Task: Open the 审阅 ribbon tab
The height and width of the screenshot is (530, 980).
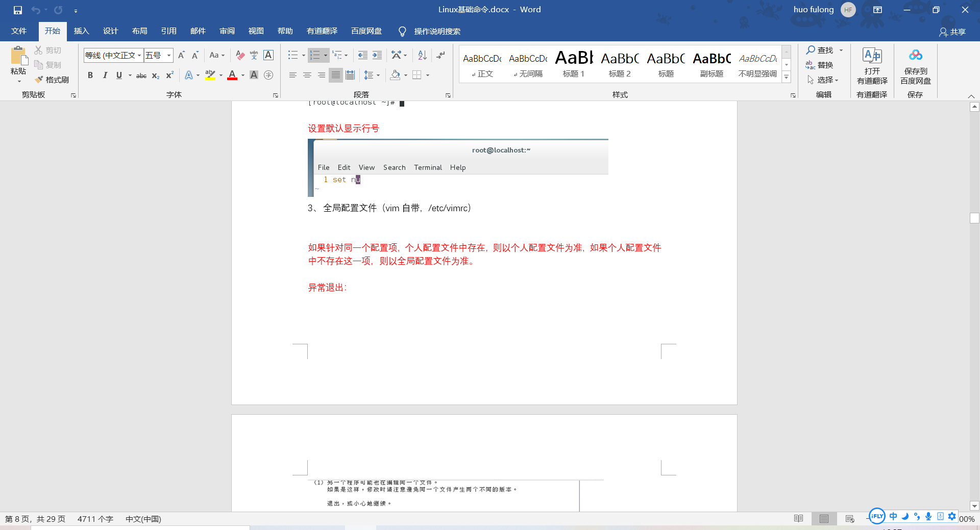Action: pos(227,31)
